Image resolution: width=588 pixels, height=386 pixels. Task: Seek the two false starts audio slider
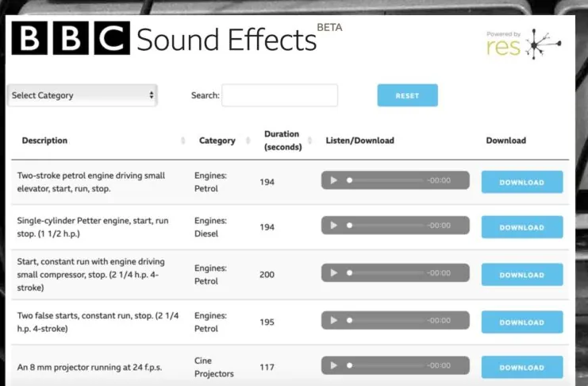pos(386,321)
